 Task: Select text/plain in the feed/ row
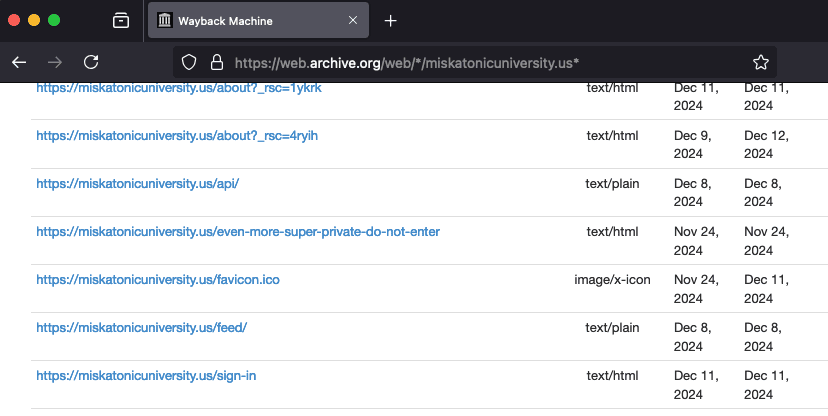click(612, 328)
